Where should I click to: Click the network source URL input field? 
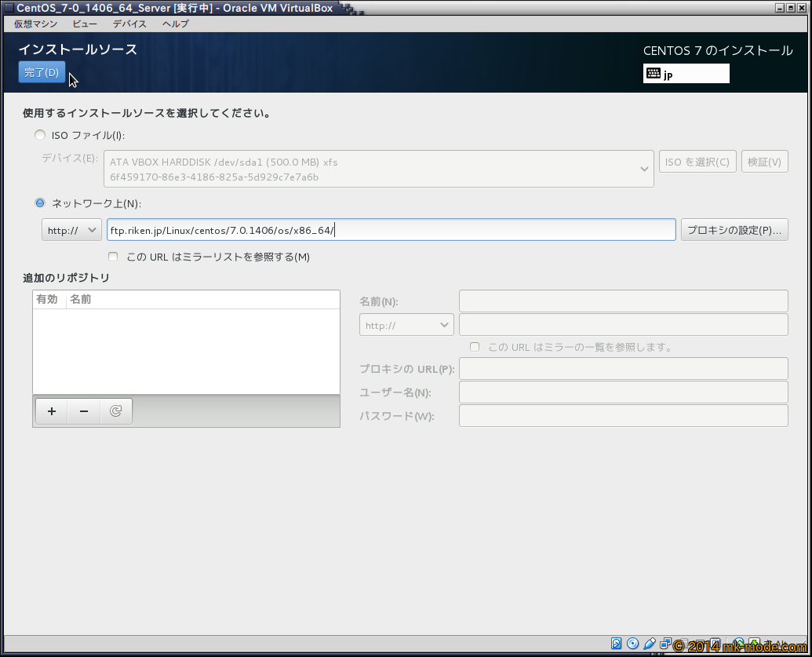pos(391,230)
